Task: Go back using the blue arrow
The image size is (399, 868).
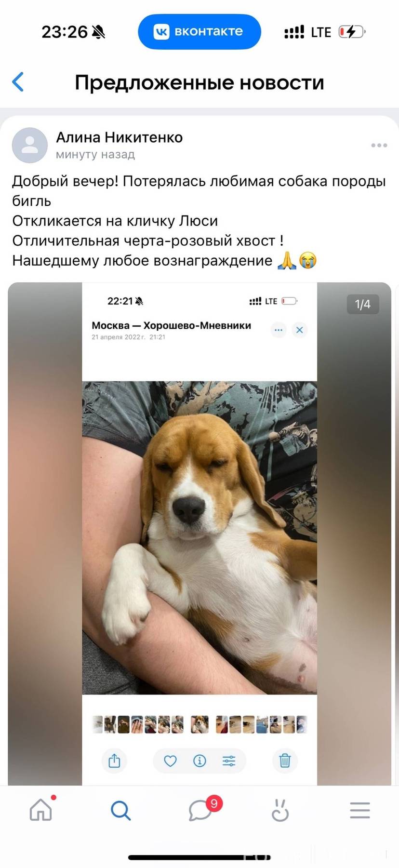Action: coord(18,82)
